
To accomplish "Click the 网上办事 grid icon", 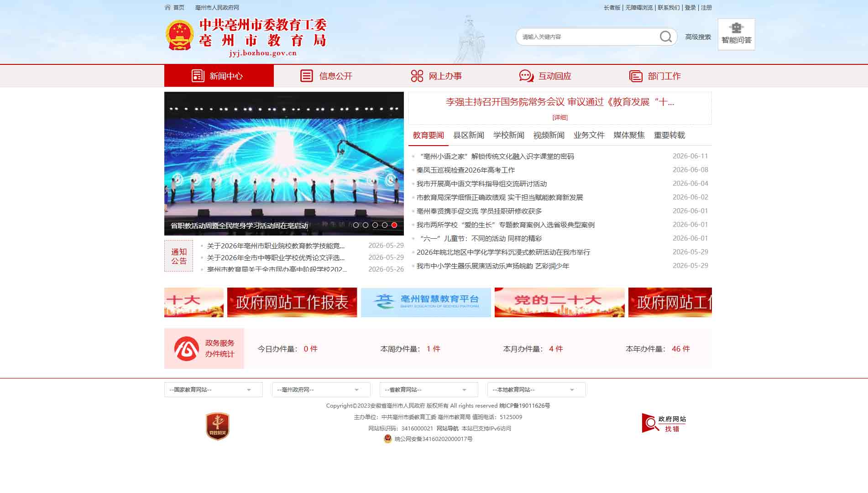I will coord(417,76).
